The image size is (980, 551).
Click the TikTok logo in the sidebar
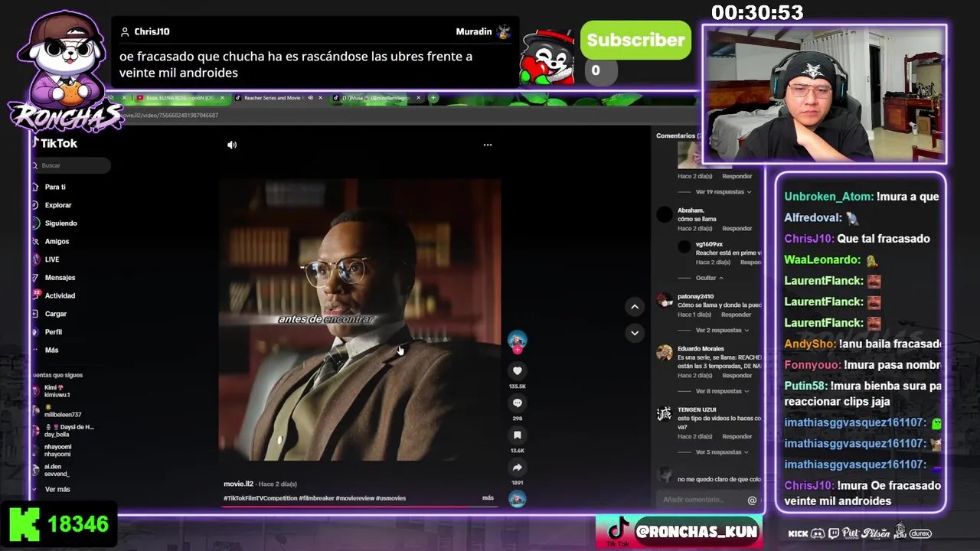click(55, 143)
